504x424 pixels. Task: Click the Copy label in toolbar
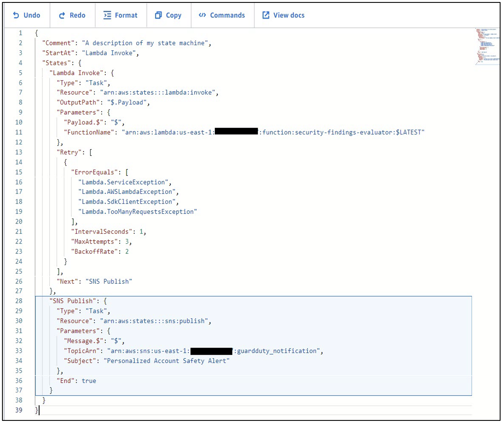[174, 15]
